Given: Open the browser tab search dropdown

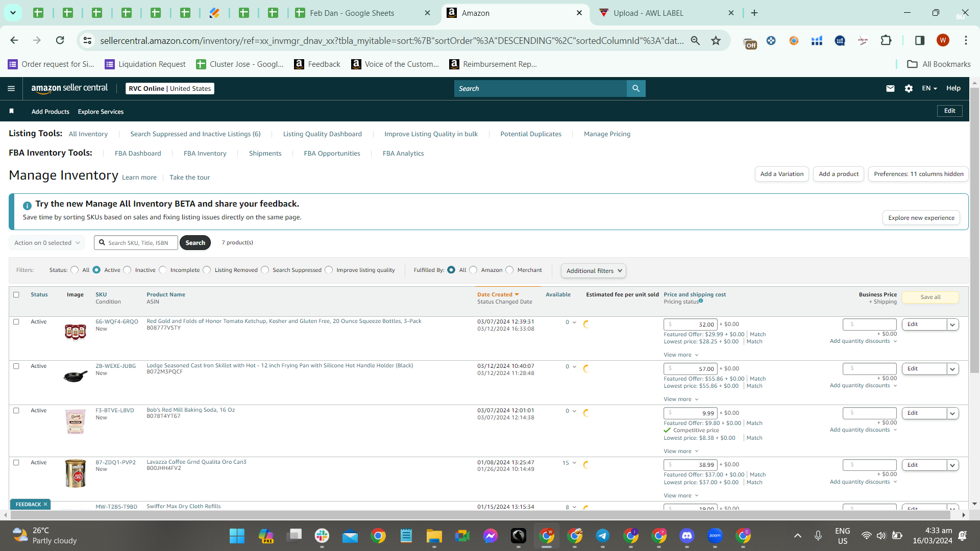Looking at the screenshot, I should tap(13, 13).
